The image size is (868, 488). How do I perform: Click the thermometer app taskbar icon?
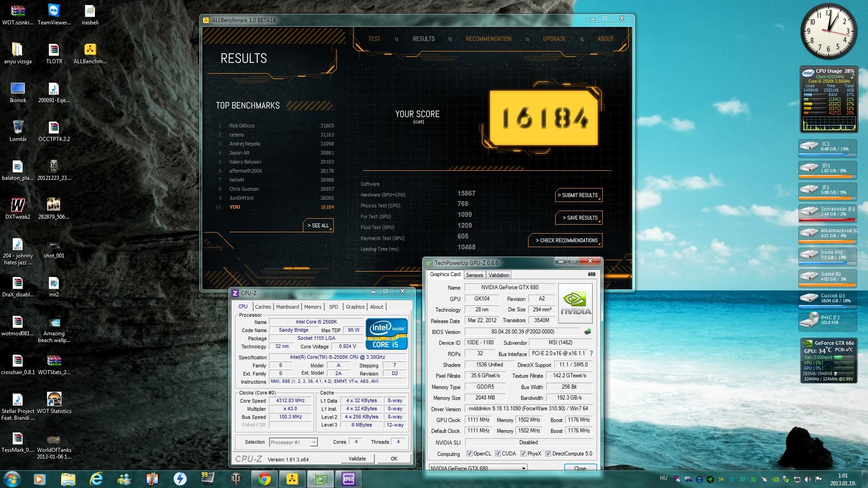152,479
